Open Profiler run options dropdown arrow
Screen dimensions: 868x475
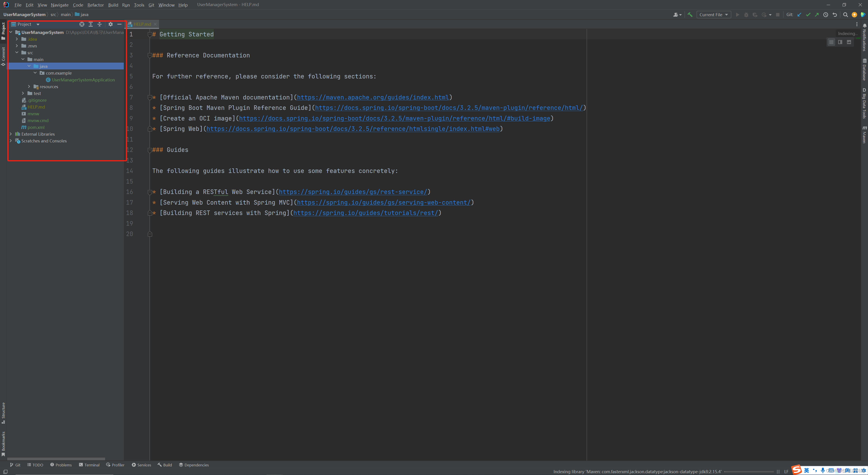(x=770, y=15)
